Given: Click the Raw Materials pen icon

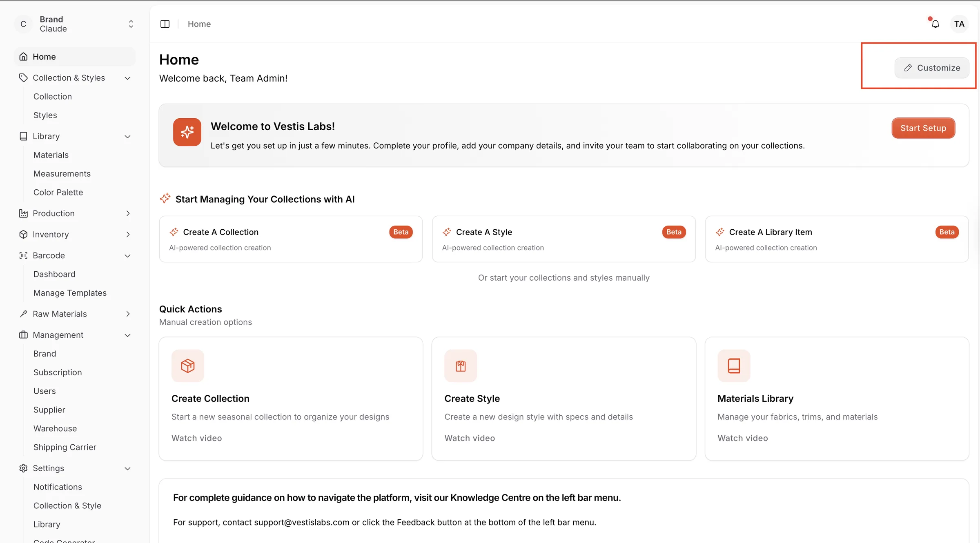Looking at the screenshot, I should pos(24,314).
